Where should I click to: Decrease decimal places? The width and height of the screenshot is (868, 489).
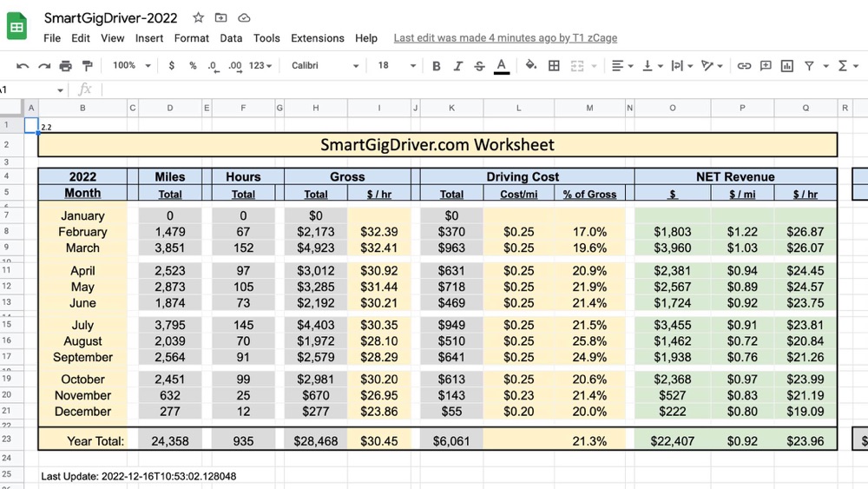pyautogui.click(x=214, y=66)
